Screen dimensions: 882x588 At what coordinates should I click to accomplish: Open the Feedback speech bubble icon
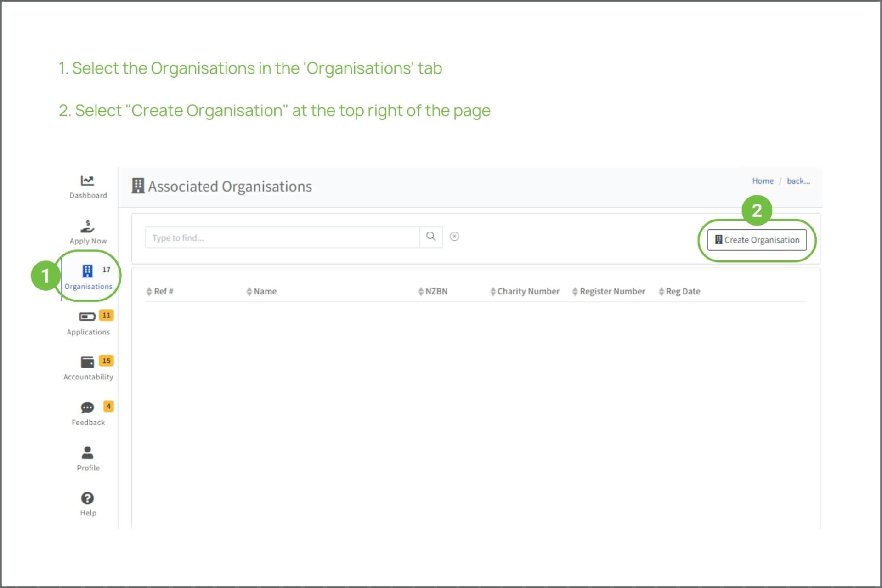[x=87, y=407]
